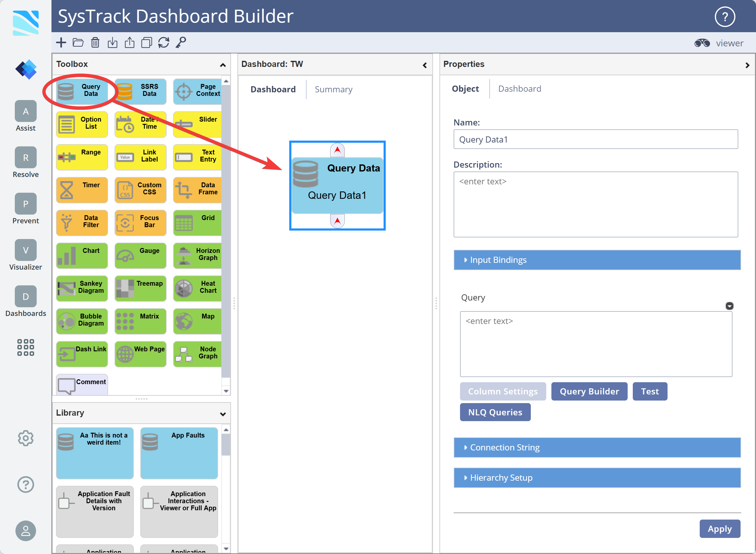Click the Query Builder button
Screen dimensions: 756x554
[589, 391]
